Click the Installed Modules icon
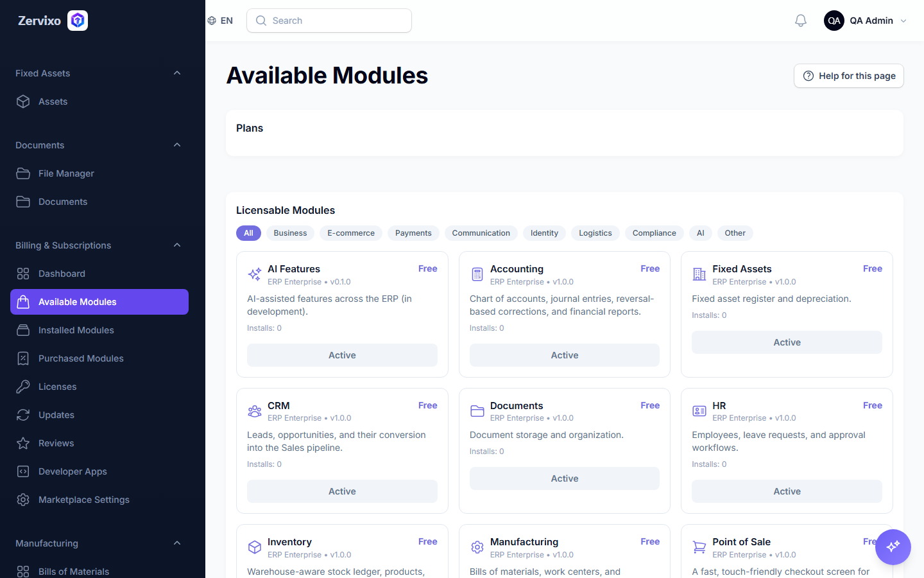The height and width of the screenshot is (578, 924). (x=23, y=330)
